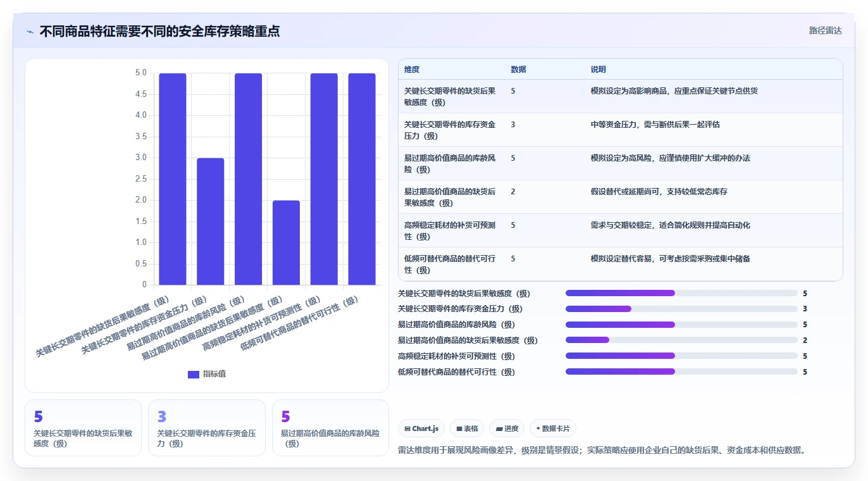The image size is (868, 481).
Task: Click the 说明 column header
Action: click(598, 70)
